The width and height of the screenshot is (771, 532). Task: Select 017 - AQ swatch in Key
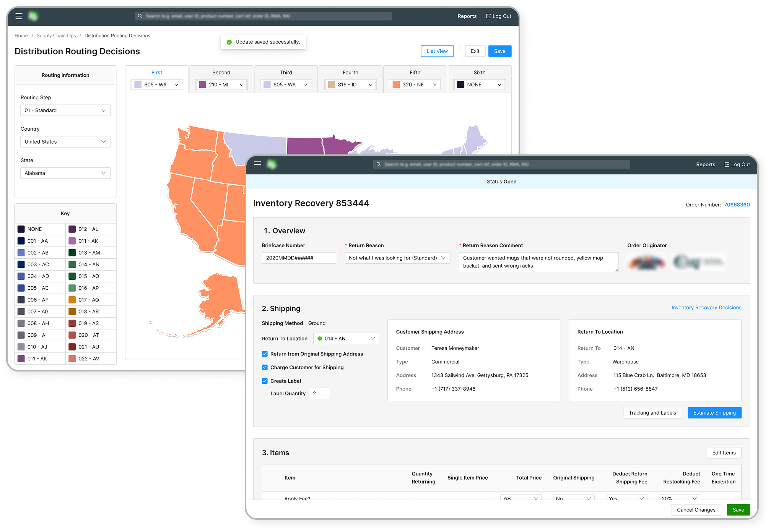72,300
